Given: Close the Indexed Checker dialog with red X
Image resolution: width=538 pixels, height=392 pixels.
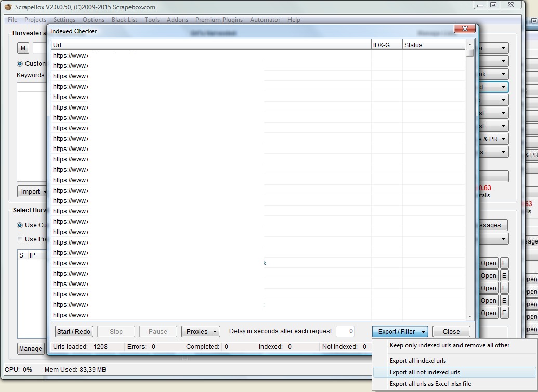Looking at the screenshot, I should pyautogui.click(x=465, y=29).
